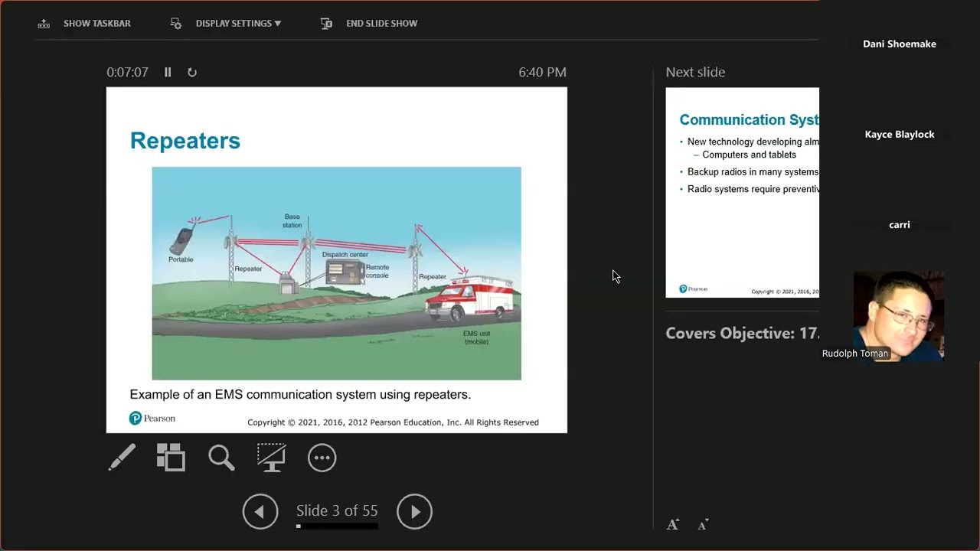The height and width of the screenshot is (551, 980).
Task: Click the EMS repeater diagram image
Action: click(x=337, y=273)
